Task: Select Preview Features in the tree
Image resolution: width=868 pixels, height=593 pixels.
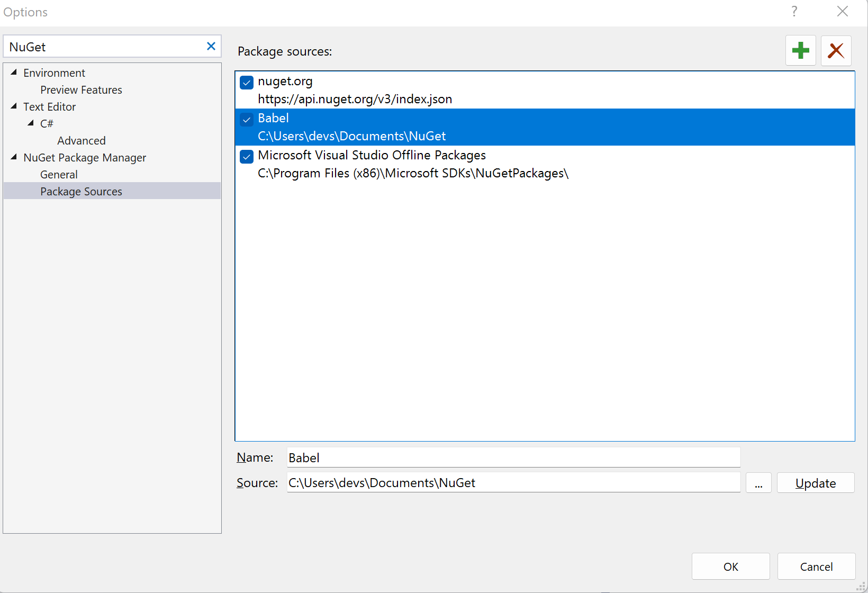Action: [x=81, y=90]
